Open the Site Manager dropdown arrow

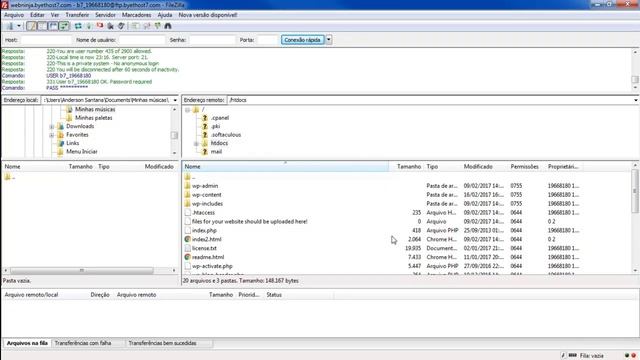19,26
